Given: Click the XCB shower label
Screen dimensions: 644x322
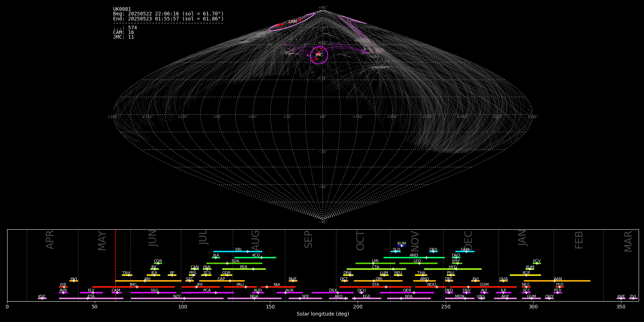Looking at the screenshot, I should point(526,273).
